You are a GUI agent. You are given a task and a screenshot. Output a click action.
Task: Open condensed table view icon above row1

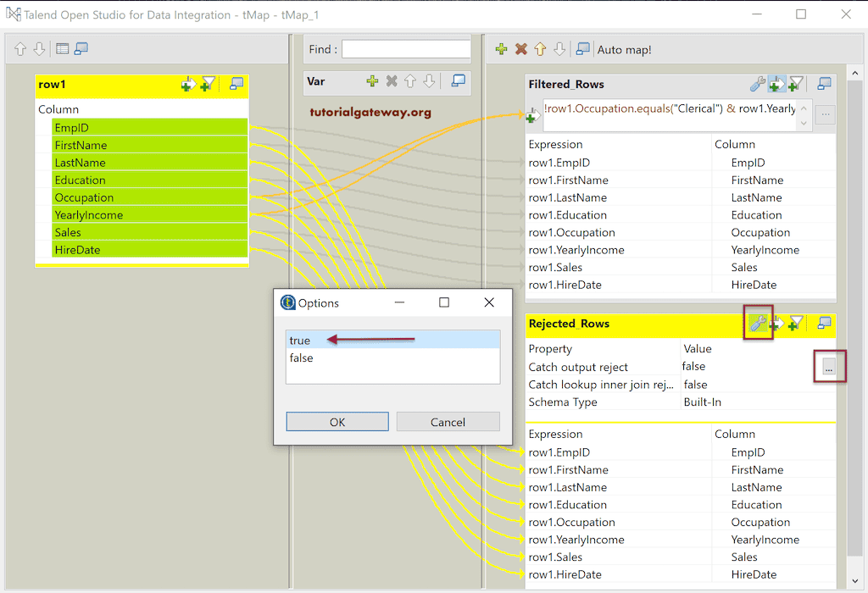(x=62, y=48)
